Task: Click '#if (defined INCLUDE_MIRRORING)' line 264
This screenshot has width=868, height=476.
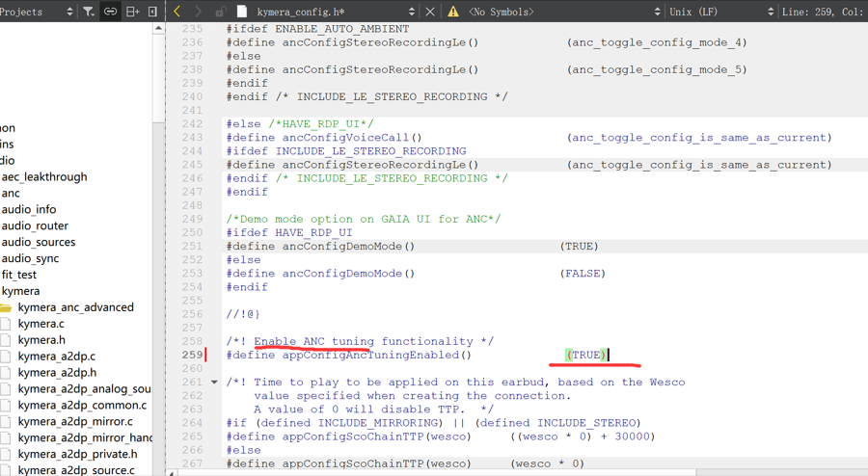Action: (x=335, y=423)
